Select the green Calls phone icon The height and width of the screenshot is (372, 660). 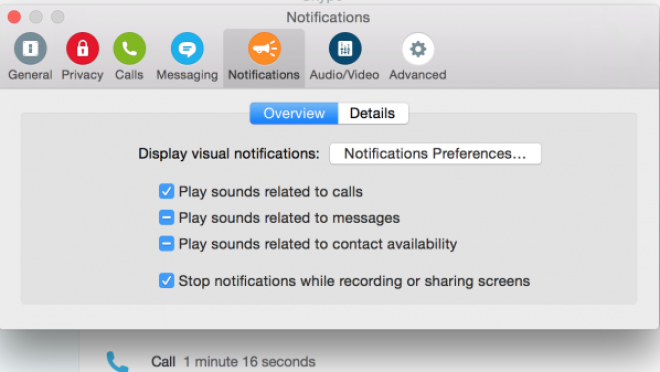tap(129, 48)
